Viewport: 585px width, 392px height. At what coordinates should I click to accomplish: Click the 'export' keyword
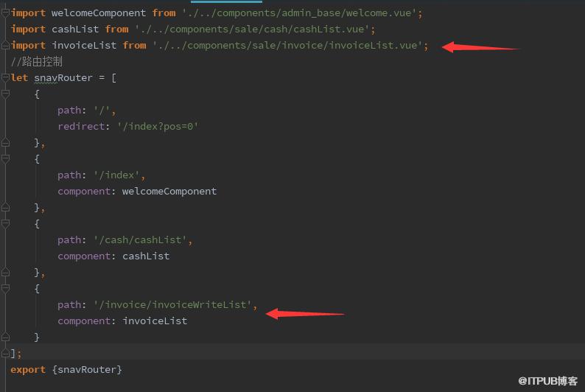point(28,370)
